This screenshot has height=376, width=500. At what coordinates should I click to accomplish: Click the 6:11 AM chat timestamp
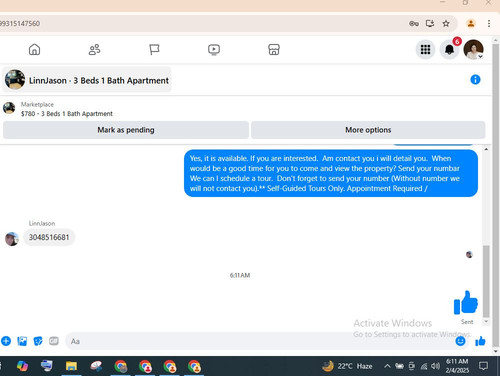(240, 275)
